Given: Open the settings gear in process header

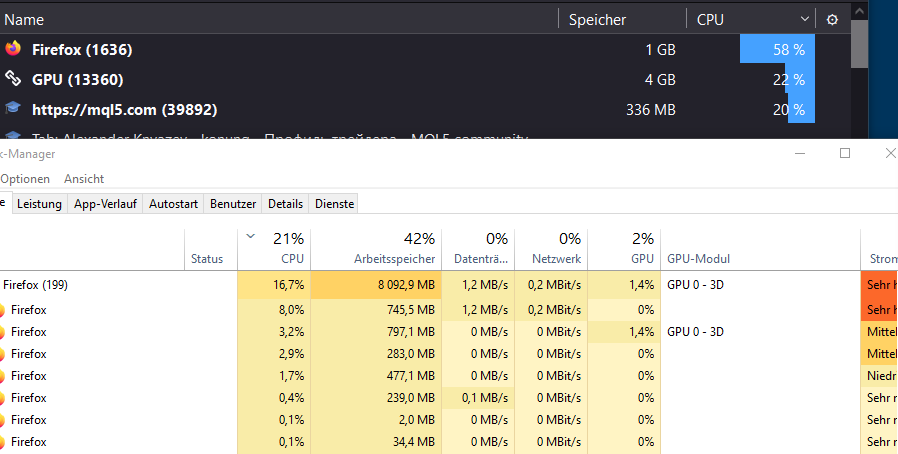Looking at the screenshot, I should [832, 19].
